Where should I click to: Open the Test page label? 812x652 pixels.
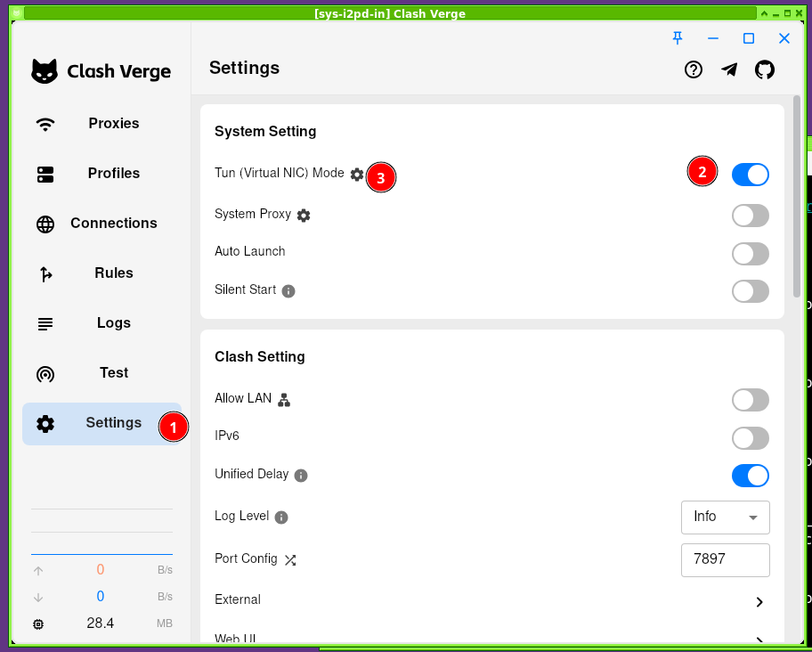pos(114,373)
